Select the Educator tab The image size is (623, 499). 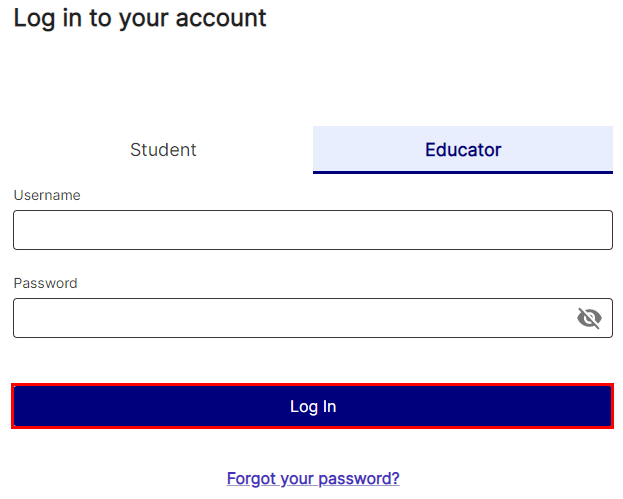pos(463,150)
